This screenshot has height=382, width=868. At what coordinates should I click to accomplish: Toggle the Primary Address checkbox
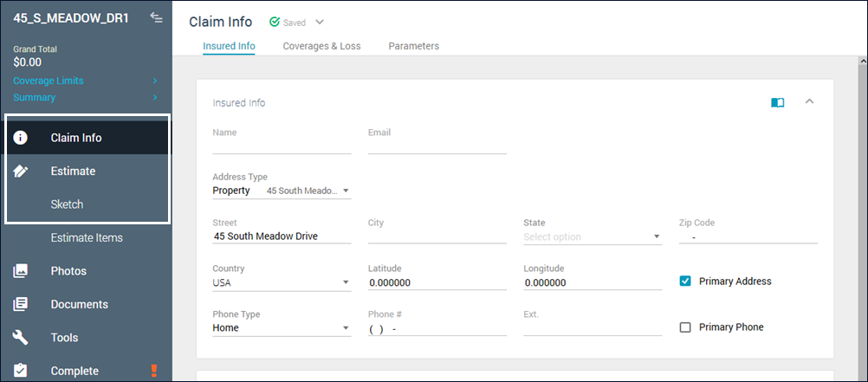(x=685, y=282)
